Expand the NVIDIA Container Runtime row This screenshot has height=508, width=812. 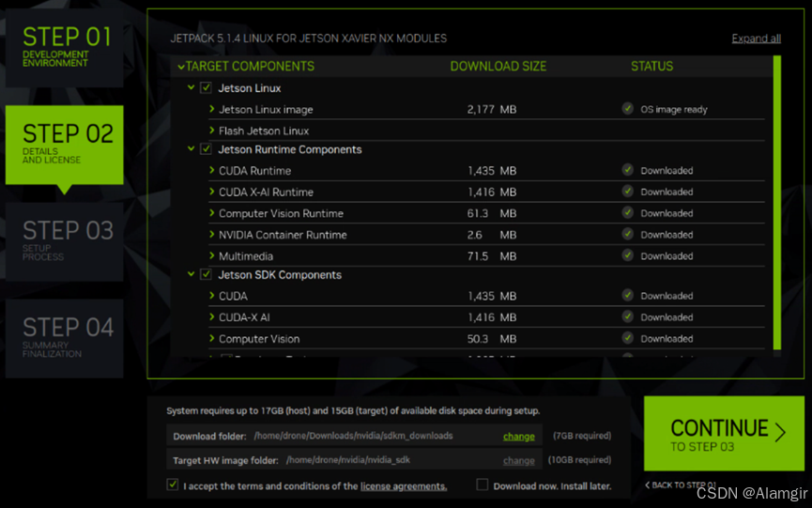(x=211, y=234)
